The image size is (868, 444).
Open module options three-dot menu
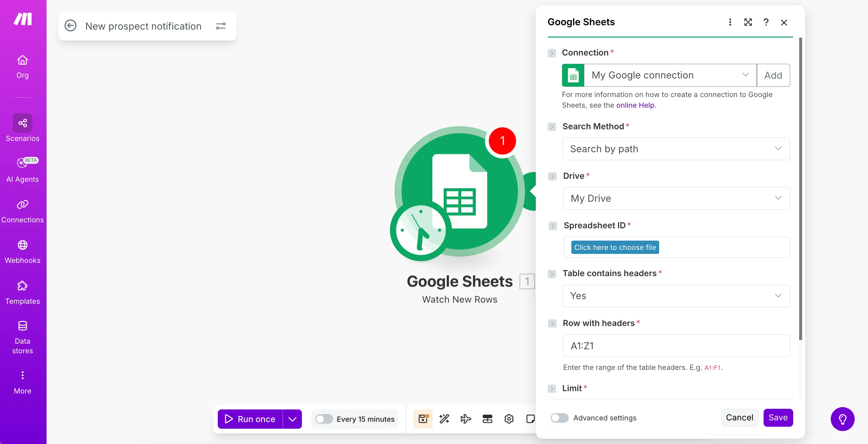point(730,22)
